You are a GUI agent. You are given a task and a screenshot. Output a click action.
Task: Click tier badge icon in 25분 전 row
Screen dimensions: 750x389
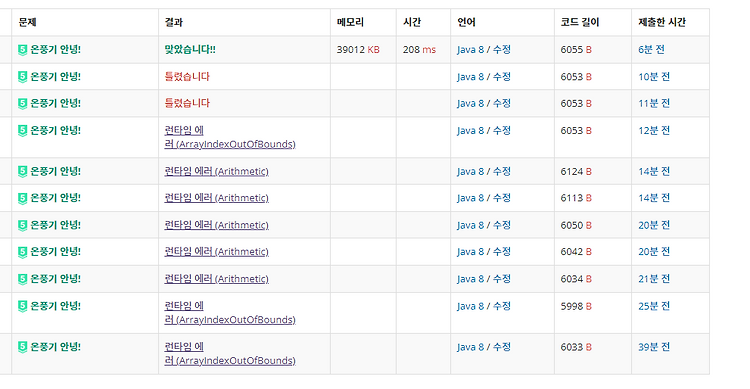22,306
